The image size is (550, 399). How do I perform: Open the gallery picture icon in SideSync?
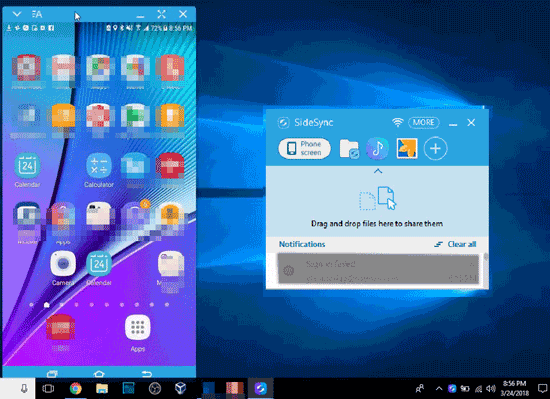tap(407, 148)
